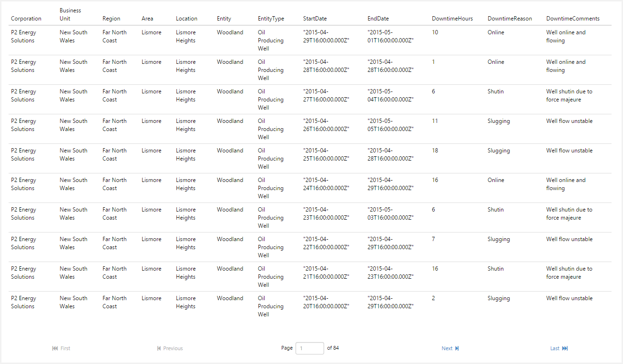Click the Last page double-arrow icon
Image resolution: width=623 pixels, height=364 pixels.
(x=565, y=348)
